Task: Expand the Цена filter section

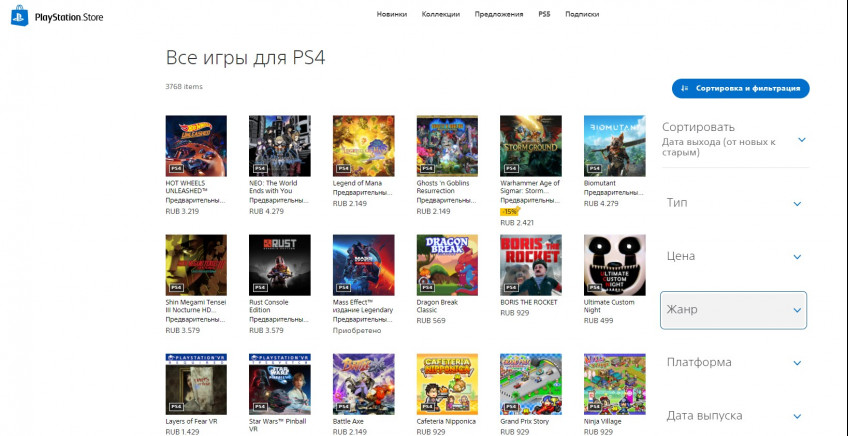Action: pos(734,256)
